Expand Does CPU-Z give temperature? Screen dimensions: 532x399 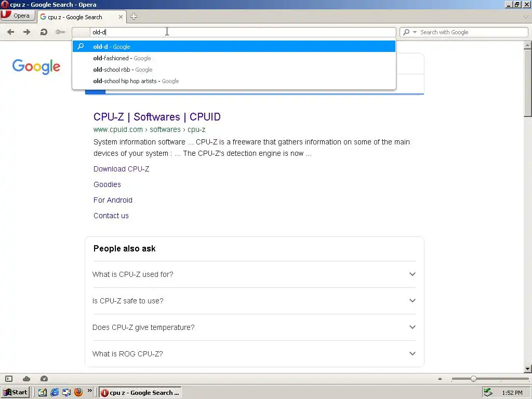click(254, 327)
